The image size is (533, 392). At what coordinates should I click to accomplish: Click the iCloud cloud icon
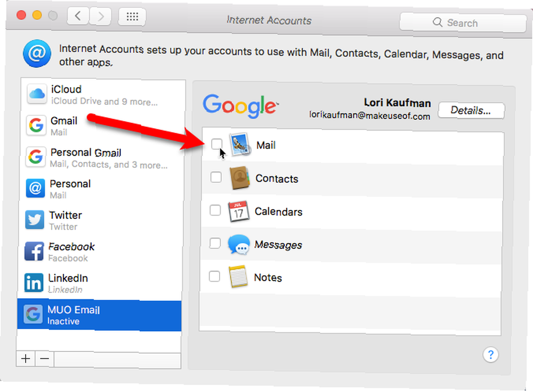click(x=37, y=94)
